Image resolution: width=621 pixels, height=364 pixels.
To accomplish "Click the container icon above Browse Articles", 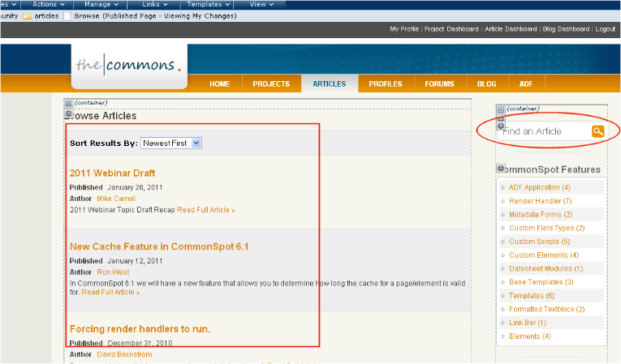I will [x=68, y=104].
